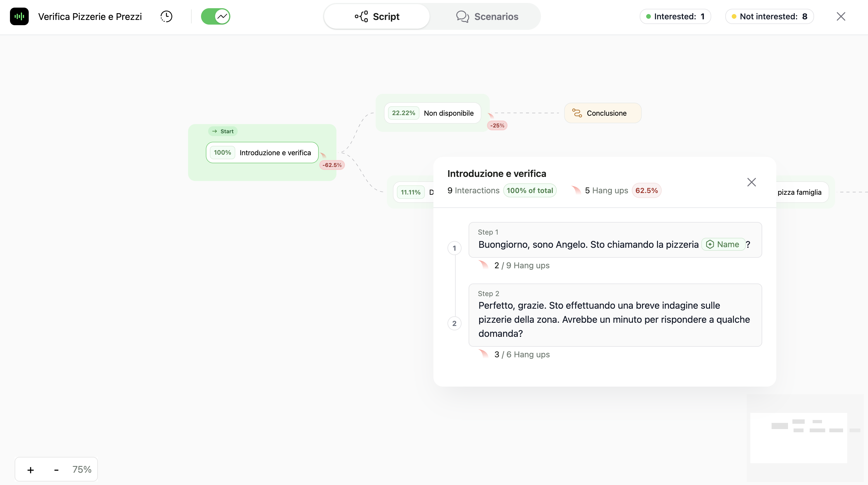The image size is (868, 485).
Task: Disable the campaign active toggle in the header
Action: click(216, 16)
